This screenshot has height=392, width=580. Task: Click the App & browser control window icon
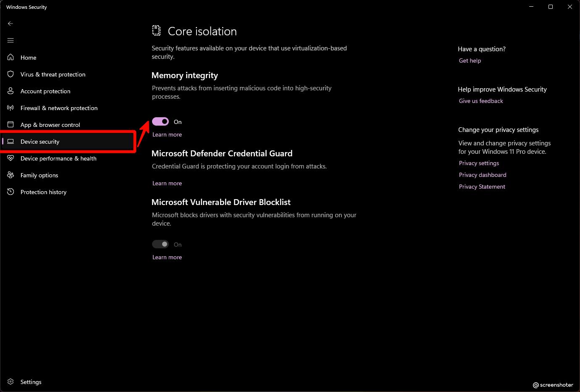click(x=11, y=124)
